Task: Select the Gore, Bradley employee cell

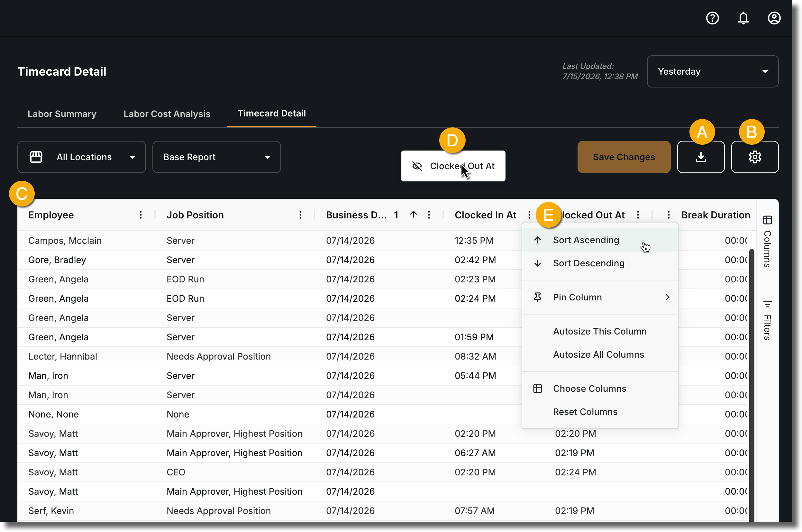Action: (x=57, y=260)
